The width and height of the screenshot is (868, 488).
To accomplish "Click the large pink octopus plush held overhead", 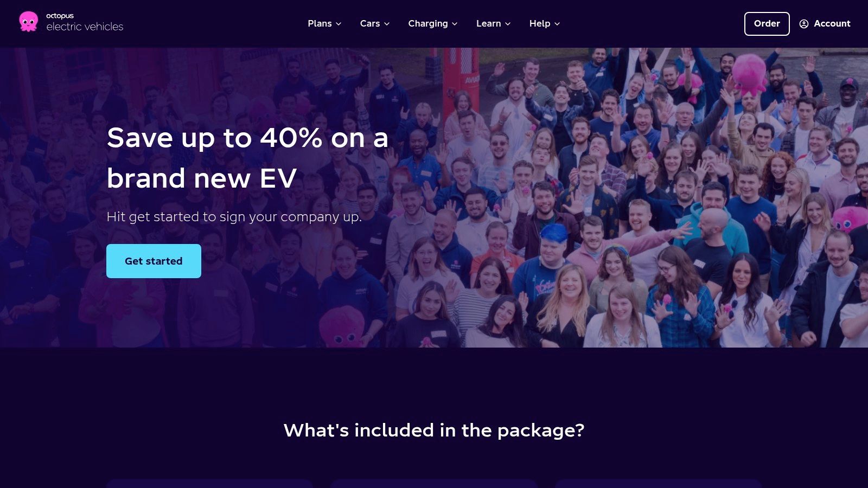I will [x=749, y=73].
